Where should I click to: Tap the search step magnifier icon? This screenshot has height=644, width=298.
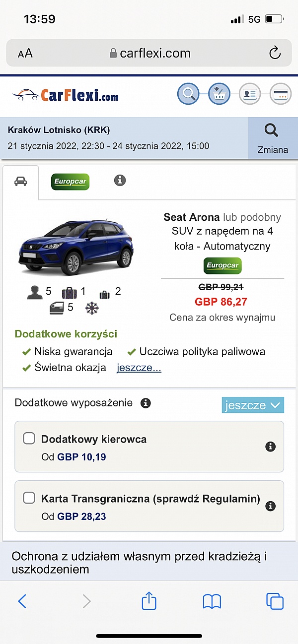[188, 93]
